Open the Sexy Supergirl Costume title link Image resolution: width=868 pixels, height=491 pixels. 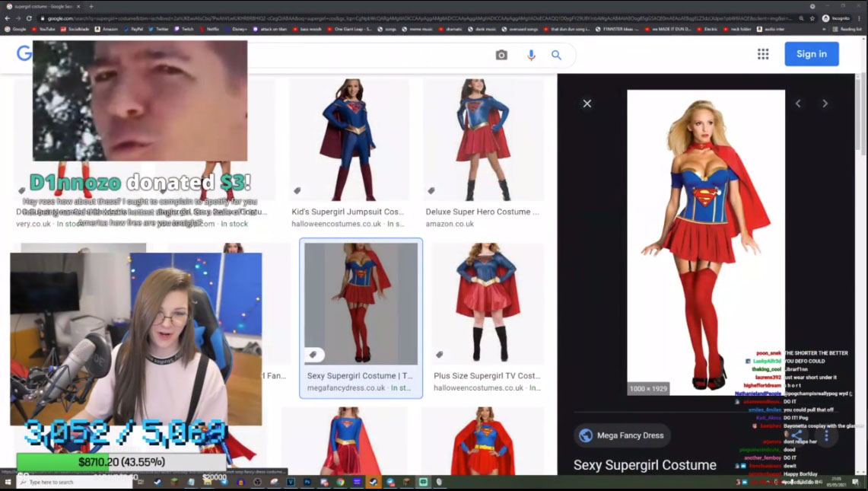pyautogui.click(x=645, y=465)
